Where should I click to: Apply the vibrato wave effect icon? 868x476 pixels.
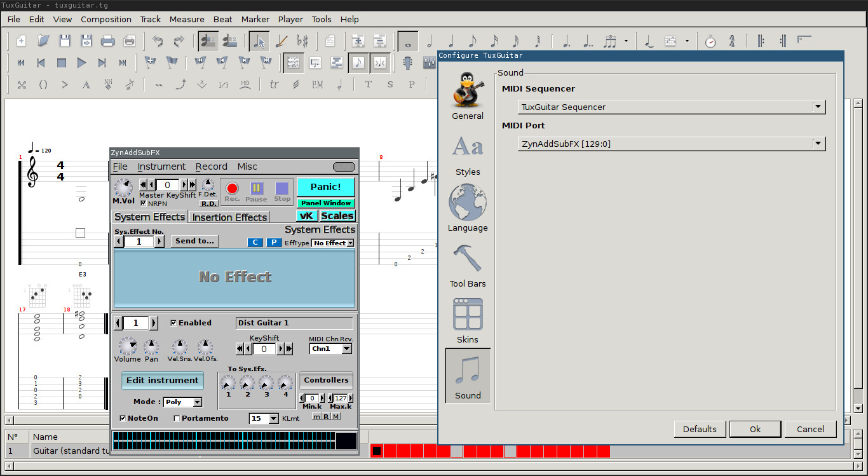click(x=159, y=85)
